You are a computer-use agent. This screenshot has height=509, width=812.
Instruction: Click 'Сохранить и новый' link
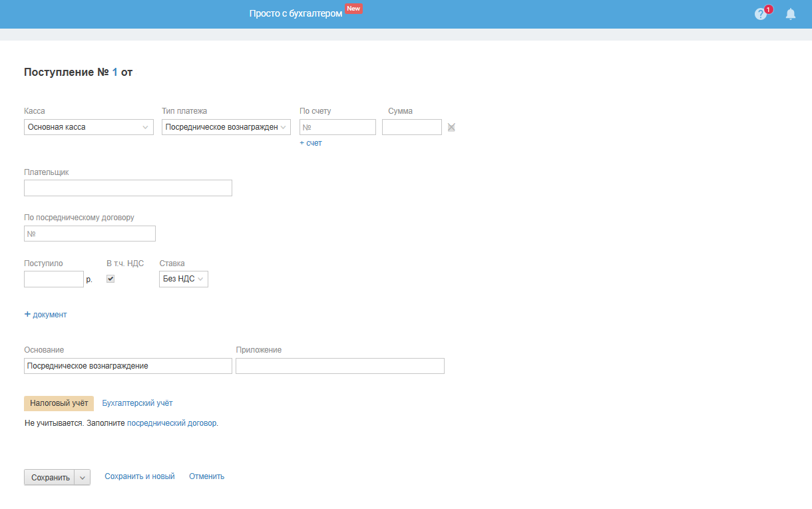tap(140, 476)
